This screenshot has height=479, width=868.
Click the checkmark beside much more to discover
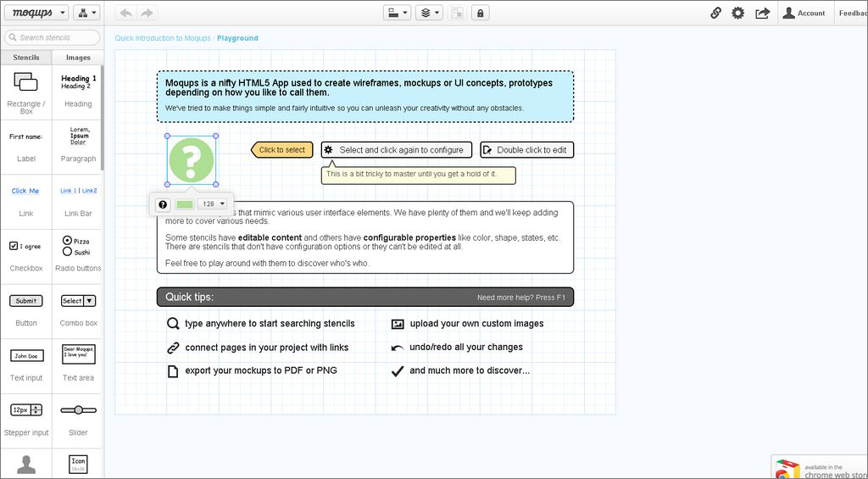pyautogui.click(x=398, y=371)
